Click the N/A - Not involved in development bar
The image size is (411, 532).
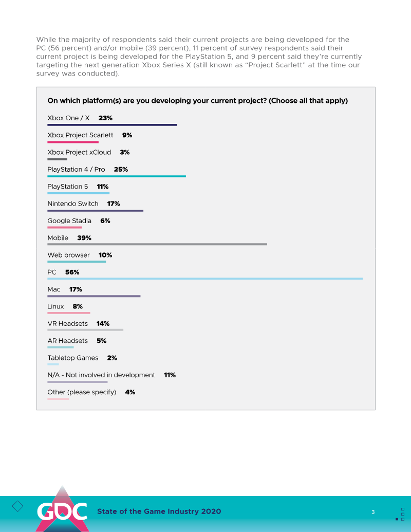[77, 382]
